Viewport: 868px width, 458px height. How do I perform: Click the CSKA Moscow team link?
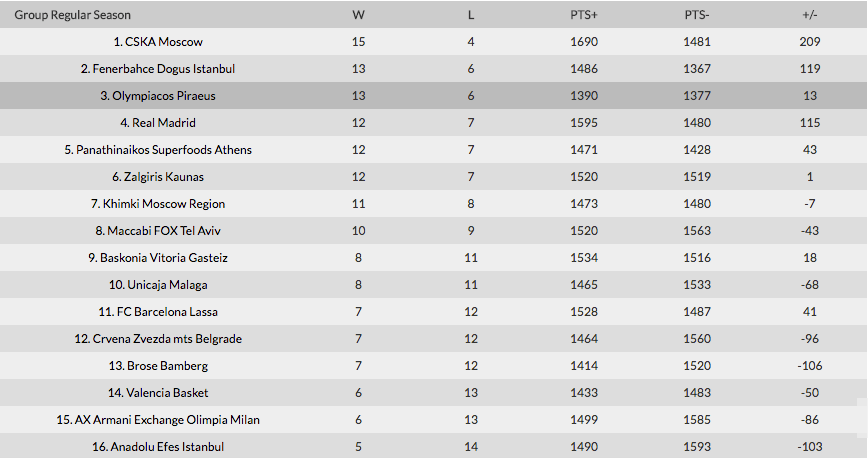164,42
